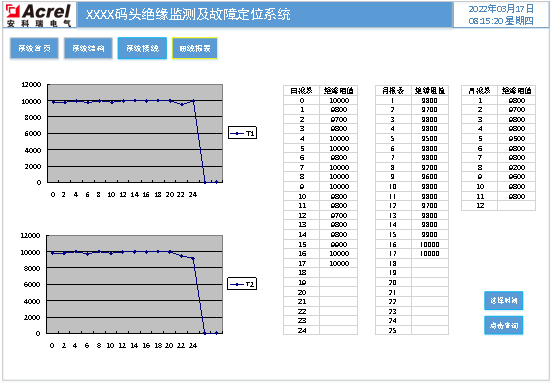Click the monthly table value 10000 in row 16

(x=430, y=244)
